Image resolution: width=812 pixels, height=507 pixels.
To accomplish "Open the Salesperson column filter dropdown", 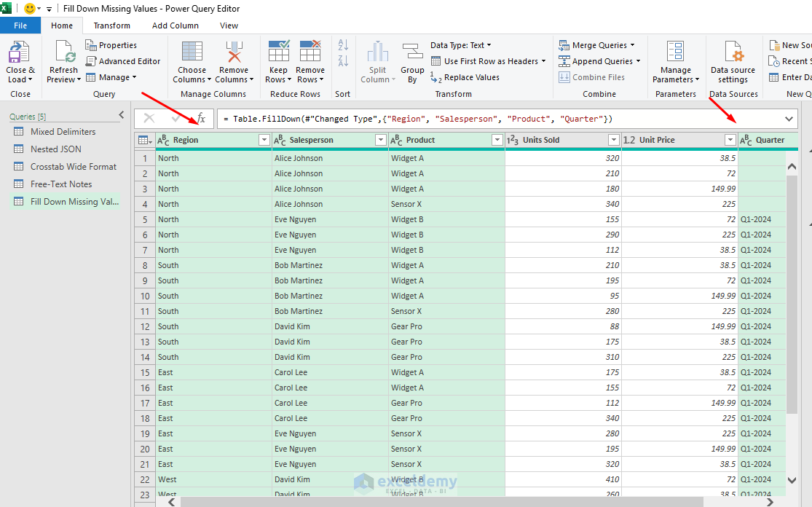I will (x=381, y=140).
